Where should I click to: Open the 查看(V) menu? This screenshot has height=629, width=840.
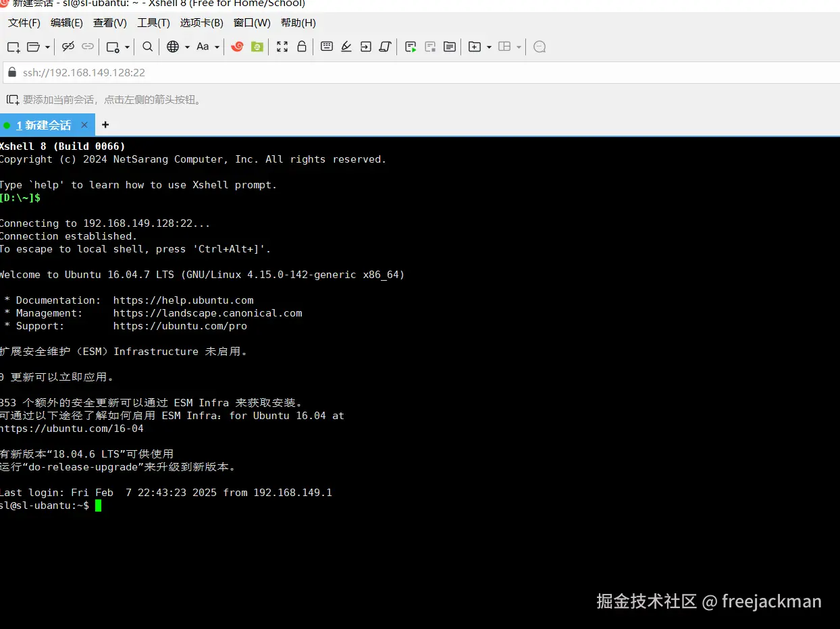110,23
